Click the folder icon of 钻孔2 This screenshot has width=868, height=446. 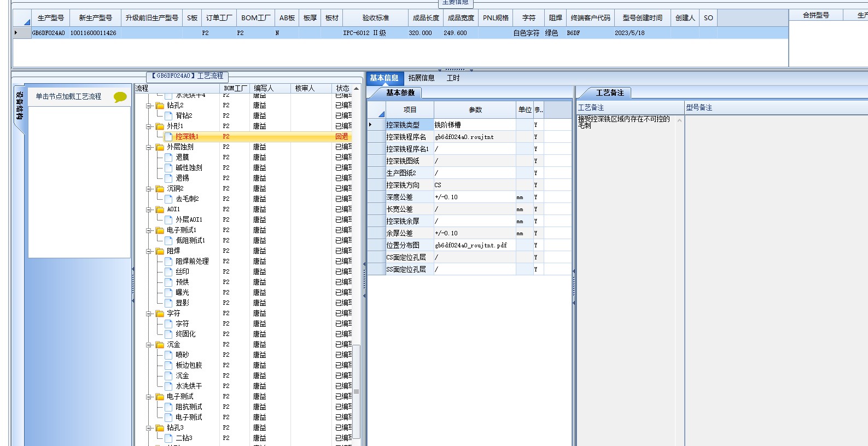click(160, 106)
